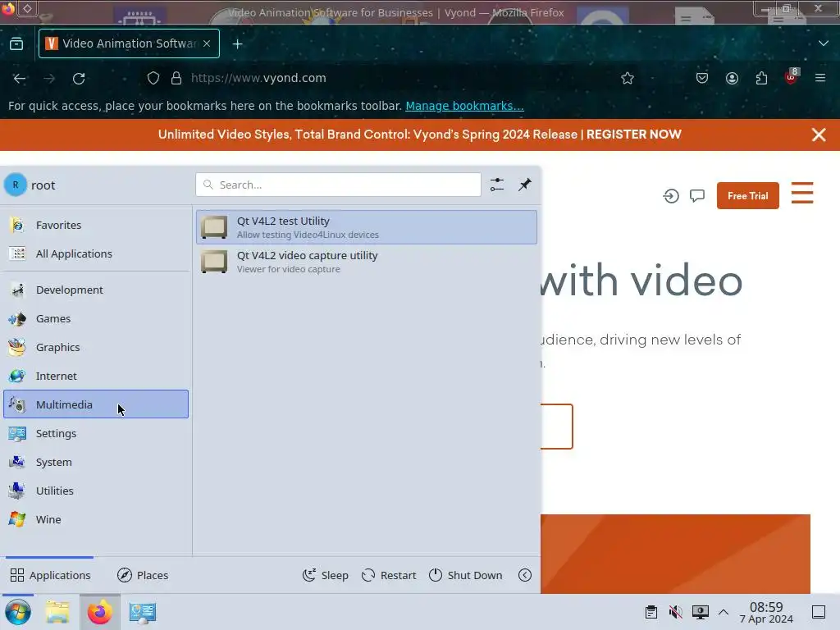This screenshot has height=630, width=840.
Task: Click the Vyond login icon
Action: (671, 196)
